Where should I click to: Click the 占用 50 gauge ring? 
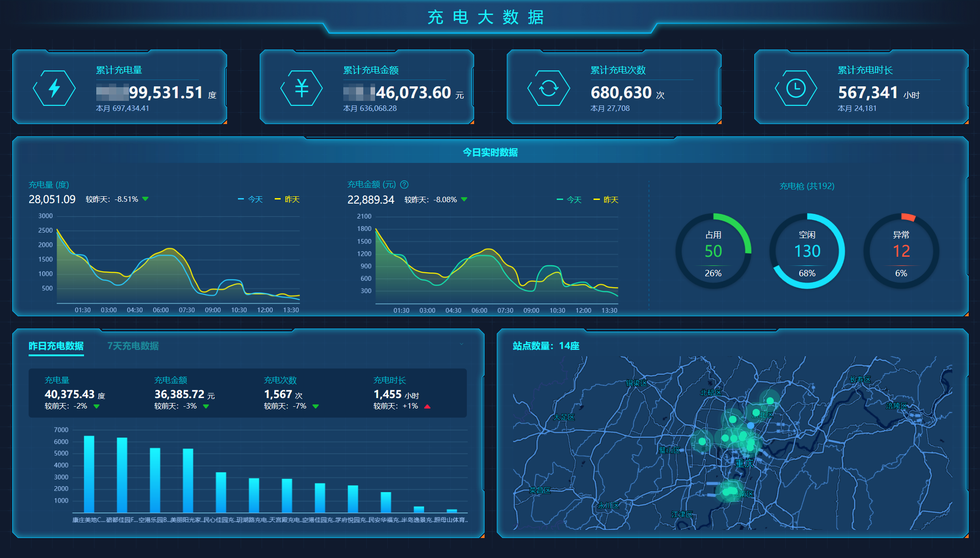(x=713, y=251)
